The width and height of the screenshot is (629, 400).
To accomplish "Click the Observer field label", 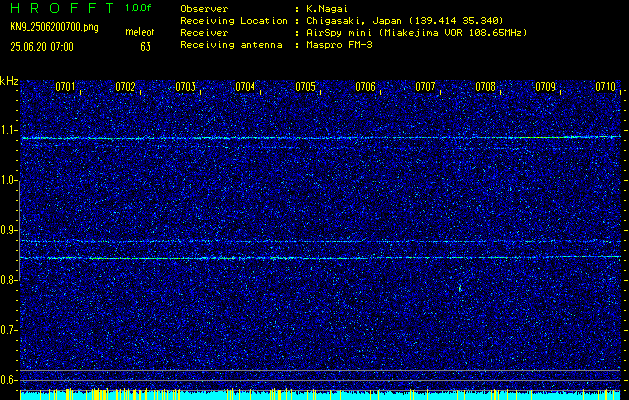I will point(204,9).
